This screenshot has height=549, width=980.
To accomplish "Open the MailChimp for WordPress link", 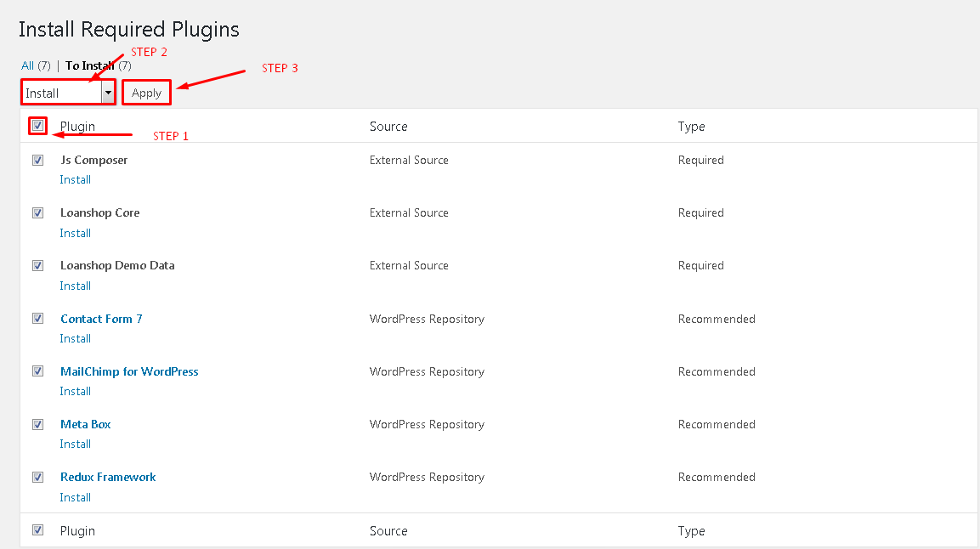I will pos(129,371).
